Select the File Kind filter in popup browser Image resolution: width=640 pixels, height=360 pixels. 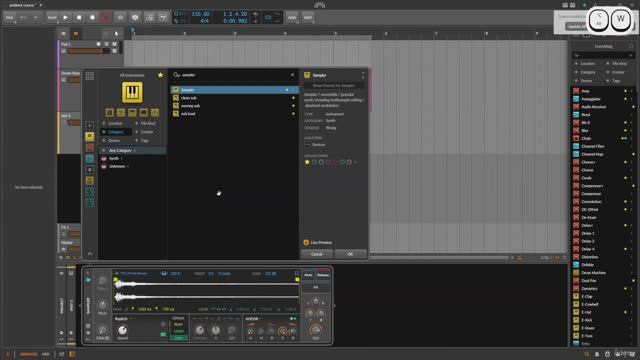148,123
